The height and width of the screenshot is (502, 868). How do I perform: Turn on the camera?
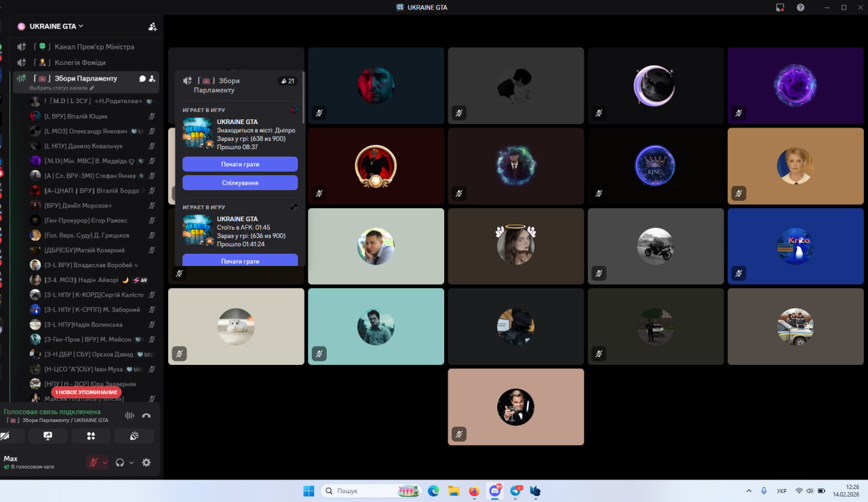coord(6,436)
